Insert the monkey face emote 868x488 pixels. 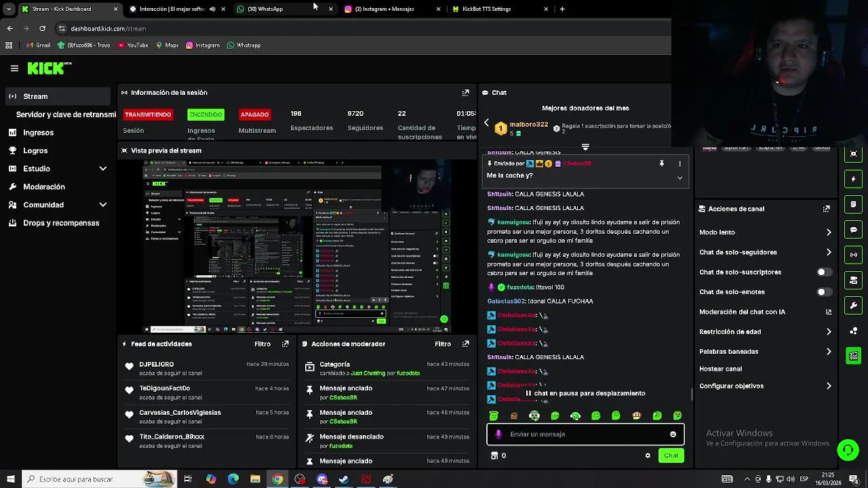(636, 415)
